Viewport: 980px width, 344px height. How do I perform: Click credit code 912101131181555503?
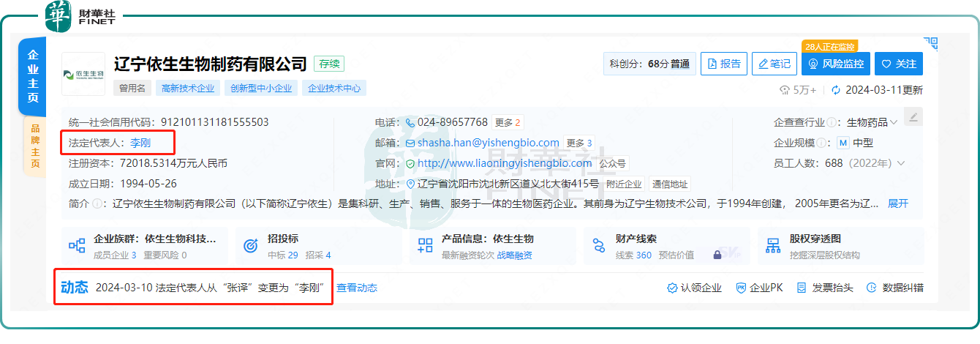click(214, 122)
